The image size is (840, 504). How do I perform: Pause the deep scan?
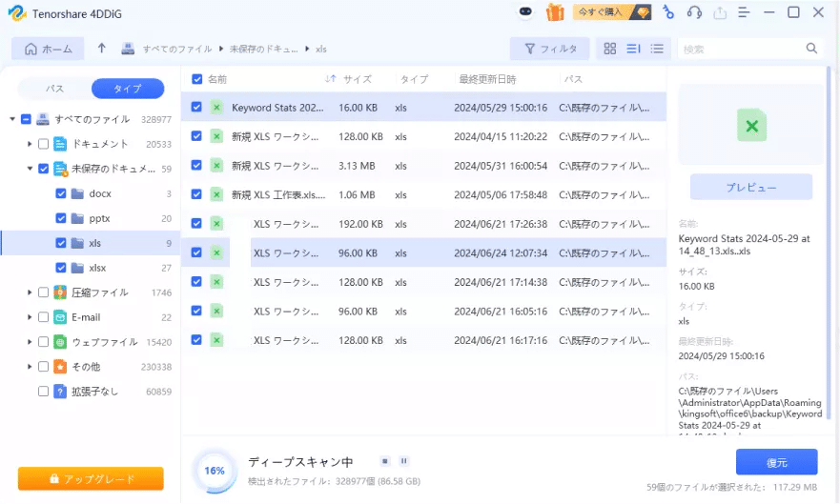(x=404, y=461)
